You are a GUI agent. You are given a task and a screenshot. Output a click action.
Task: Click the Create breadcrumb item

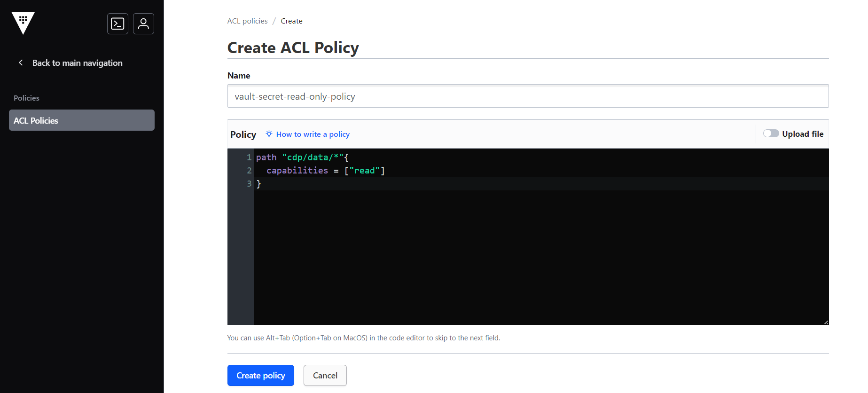coord(291,21)
